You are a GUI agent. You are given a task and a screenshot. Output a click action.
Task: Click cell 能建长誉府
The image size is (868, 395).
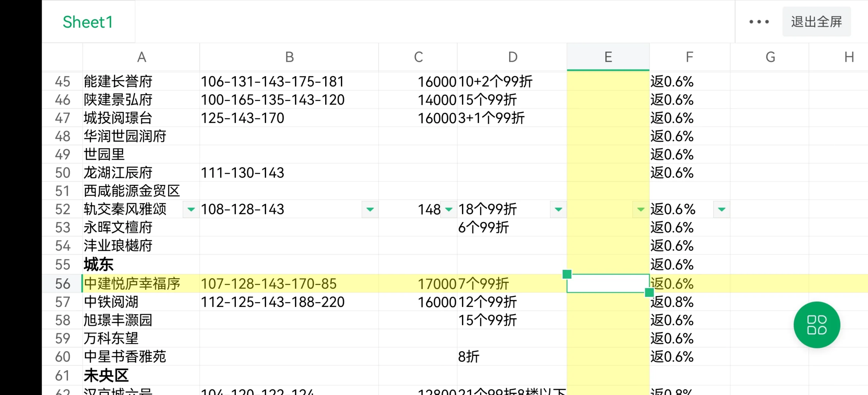click(141, 81)
